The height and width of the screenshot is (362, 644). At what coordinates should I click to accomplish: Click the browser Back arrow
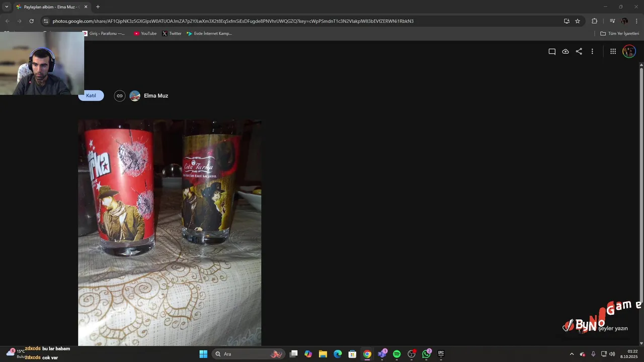(8, 21)
